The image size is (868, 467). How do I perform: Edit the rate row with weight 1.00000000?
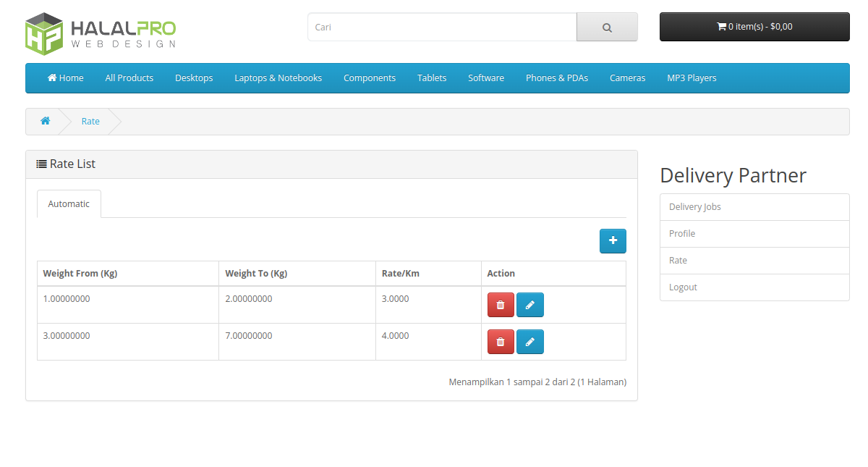click(x=529, y=305)
